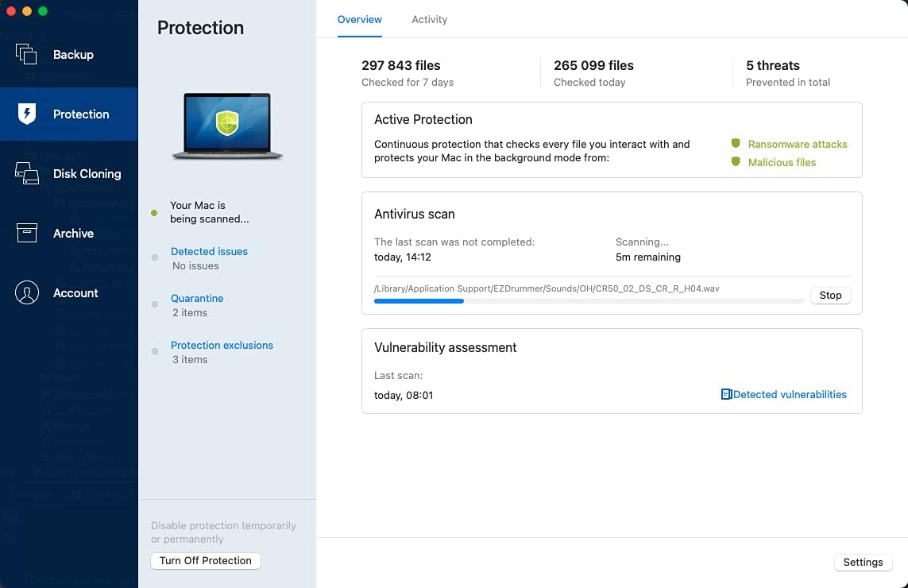The image size is (908, 588).
Task: Click the Backup copy icon in sidebar
Action: click(26, 54)
